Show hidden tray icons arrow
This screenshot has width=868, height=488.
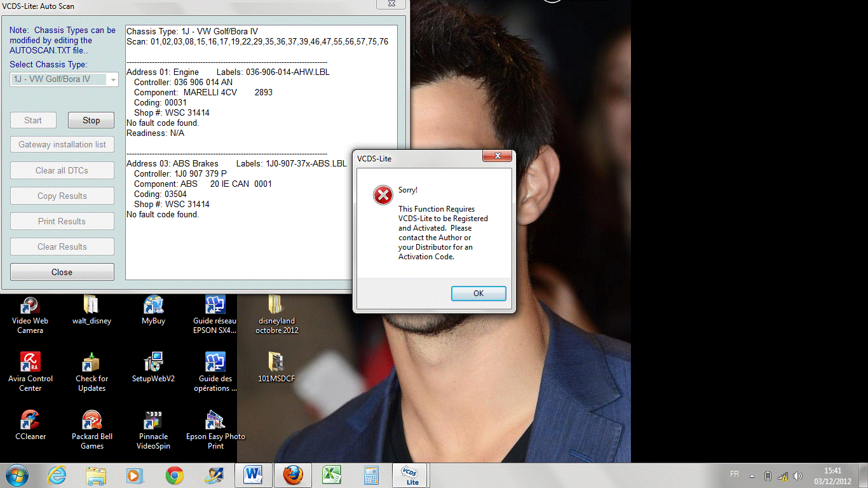coord(752,476)
